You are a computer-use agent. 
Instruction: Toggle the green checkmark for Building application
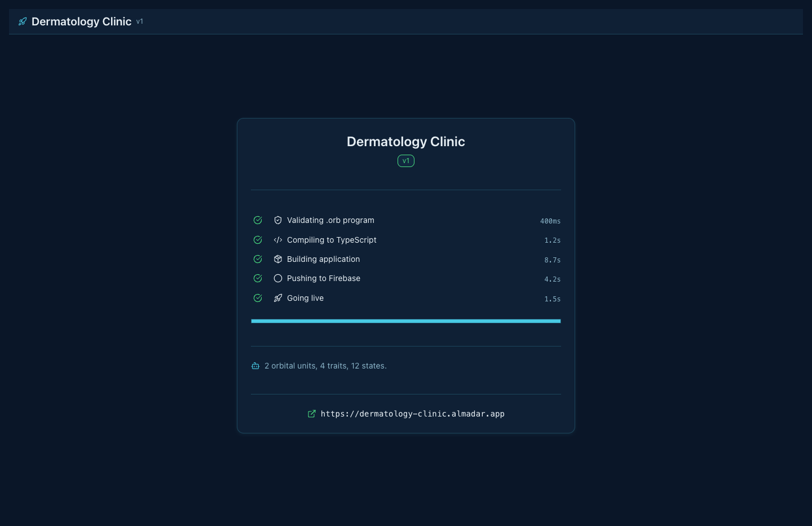(258, 259)
